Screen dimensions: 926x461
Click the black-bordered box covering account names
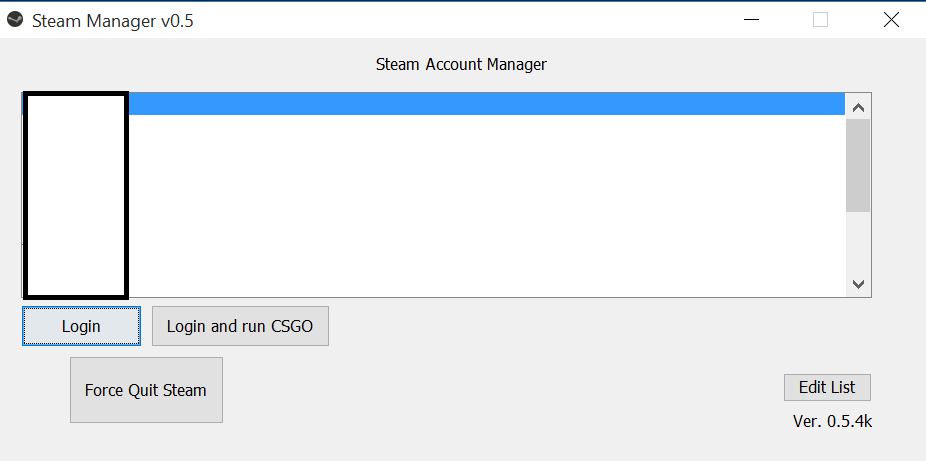pos(76,195)
